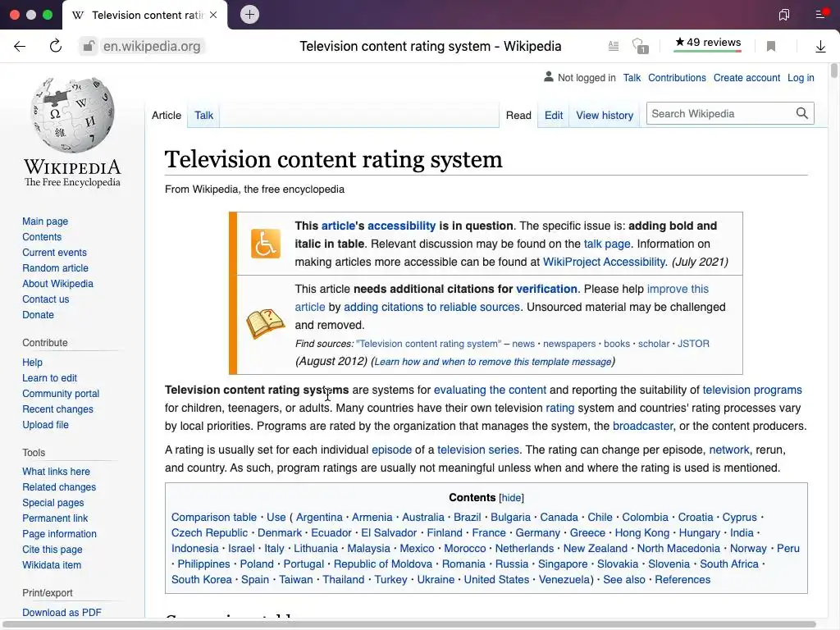840x630 pixels.
Task: Open the View history tab
Action: [605, 115]
